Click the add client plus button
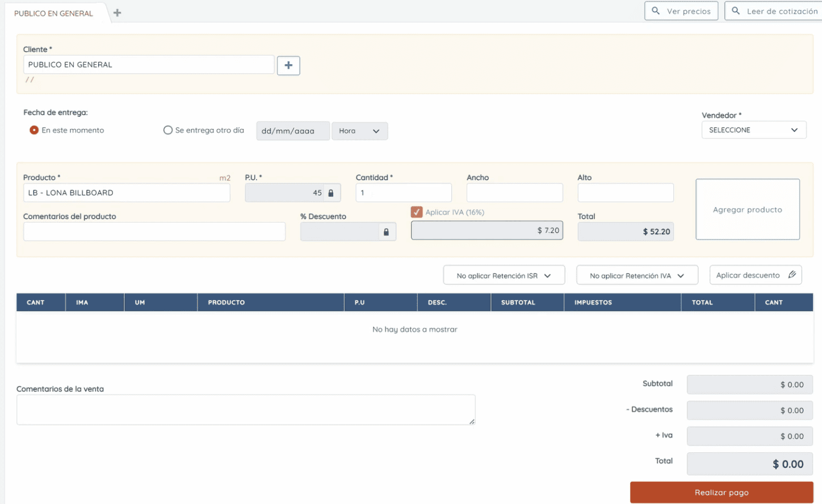The height and width of the screenshot is (504, 822). 288,65
